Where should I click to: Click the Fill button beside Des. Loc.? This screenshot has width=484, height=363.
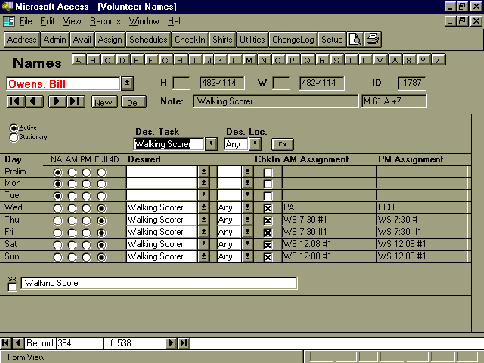click(x=282, y=144)
